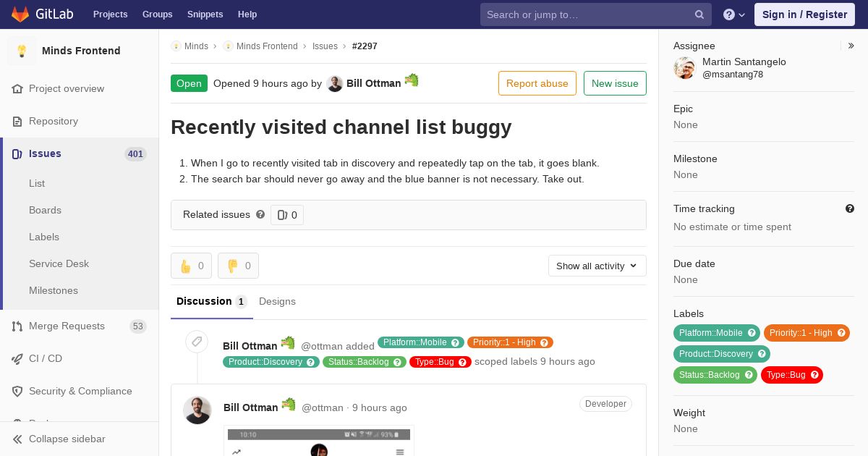This screenshot has height=456, width=868.
Task: Open the Labels sidebar link
Action: (x=44, y=237)
